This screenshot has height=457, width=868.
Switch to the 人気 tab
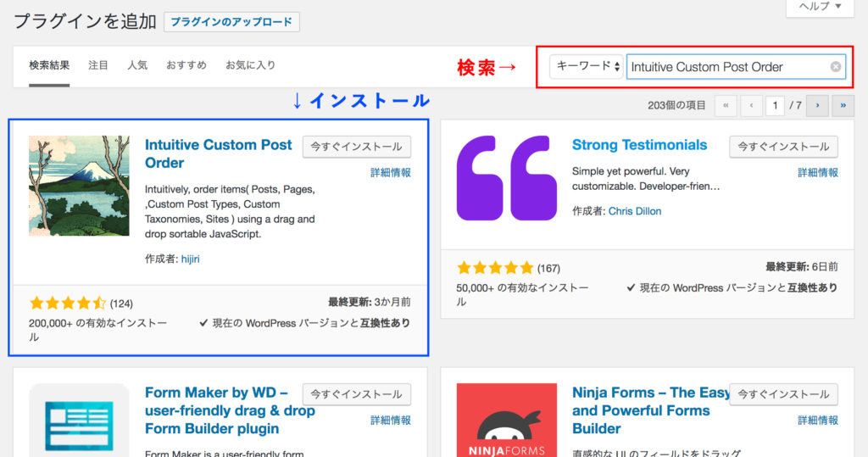click(x=137, y=65)
